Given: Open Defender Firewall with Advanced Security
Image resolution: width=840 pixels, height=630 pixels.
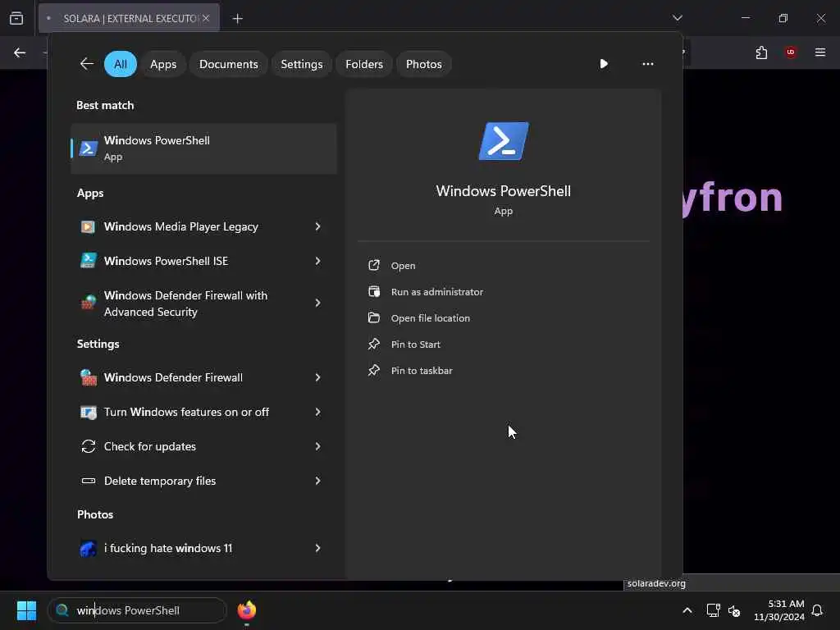Looking at the screenshot, I should [203, 304].
